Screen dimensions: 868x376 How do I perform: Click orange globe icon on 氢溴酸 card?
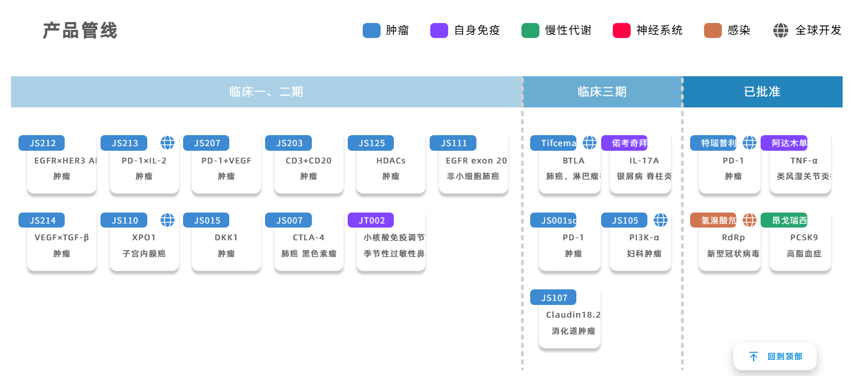point(750,220)
